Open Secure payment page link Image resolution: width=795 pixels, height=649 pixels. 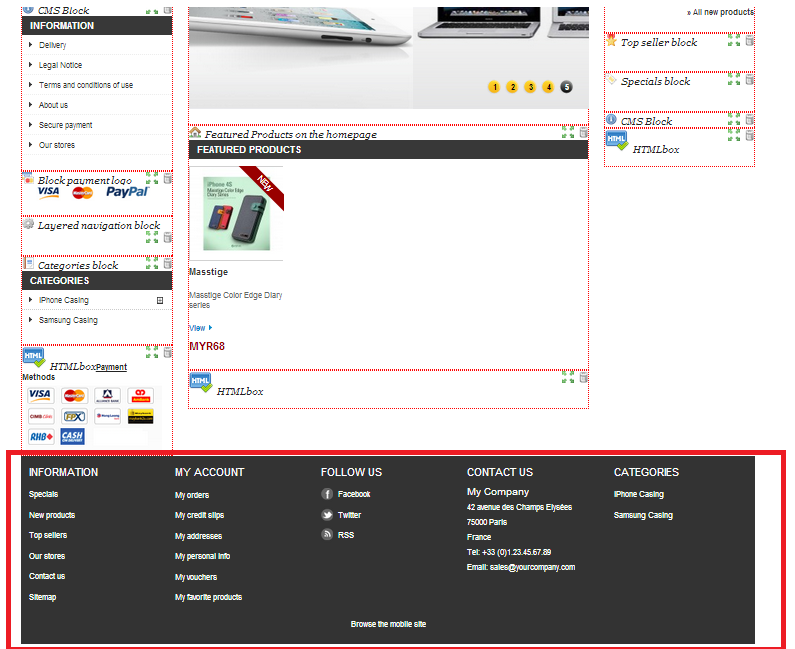pos(65,125)
